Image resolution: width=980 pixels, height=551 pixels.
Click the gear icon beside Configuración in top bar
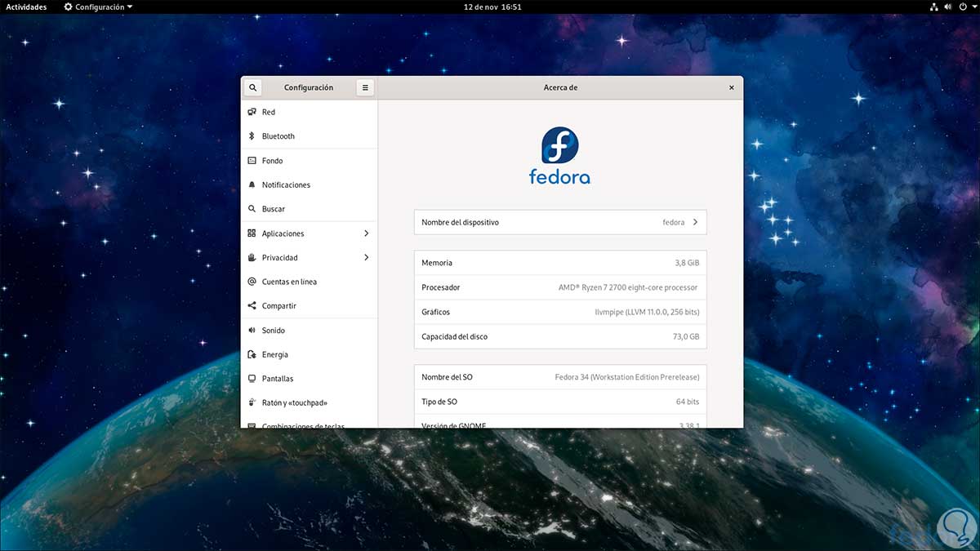[x=68, y=7]
